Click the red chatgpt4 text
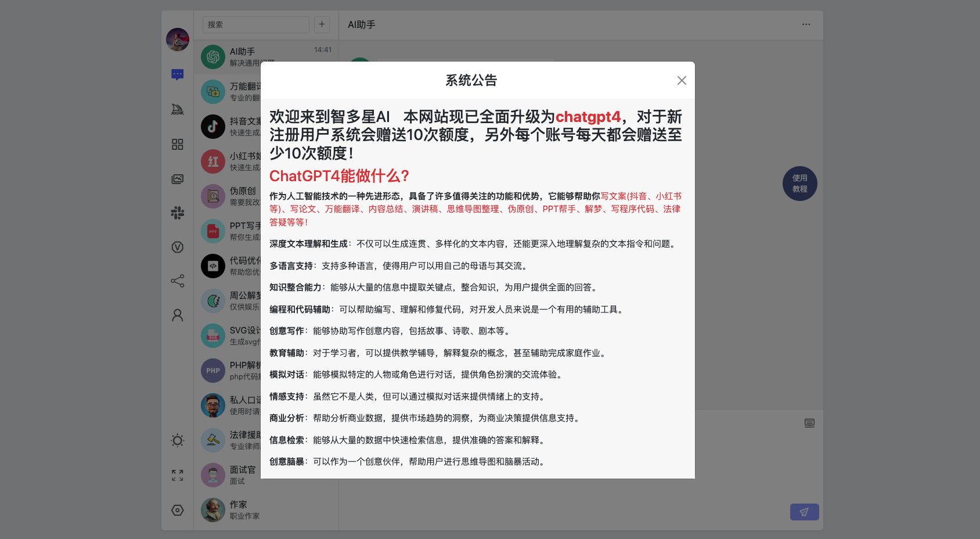 [x=588, y=117]
